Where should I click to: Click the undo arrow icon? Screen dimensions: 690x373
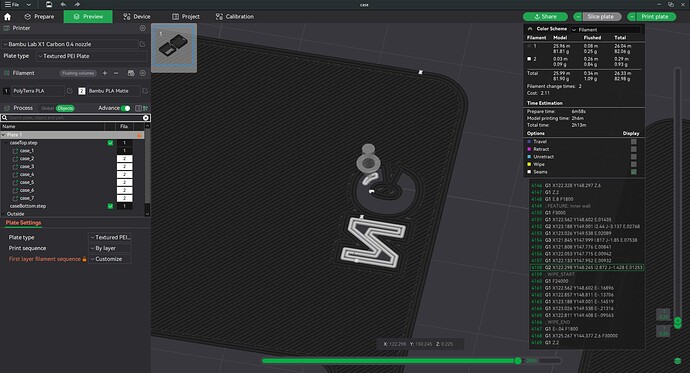coord(63,4)
